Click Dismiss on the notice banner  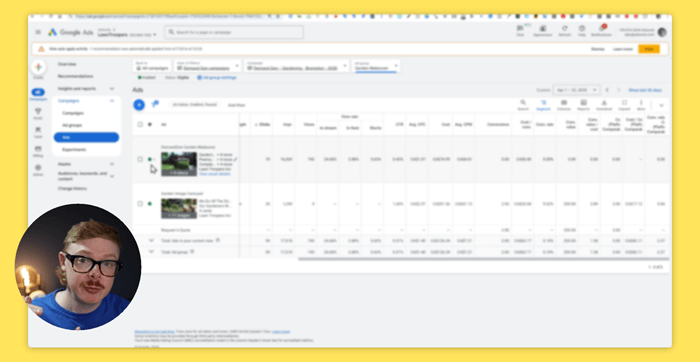(597, 49)
